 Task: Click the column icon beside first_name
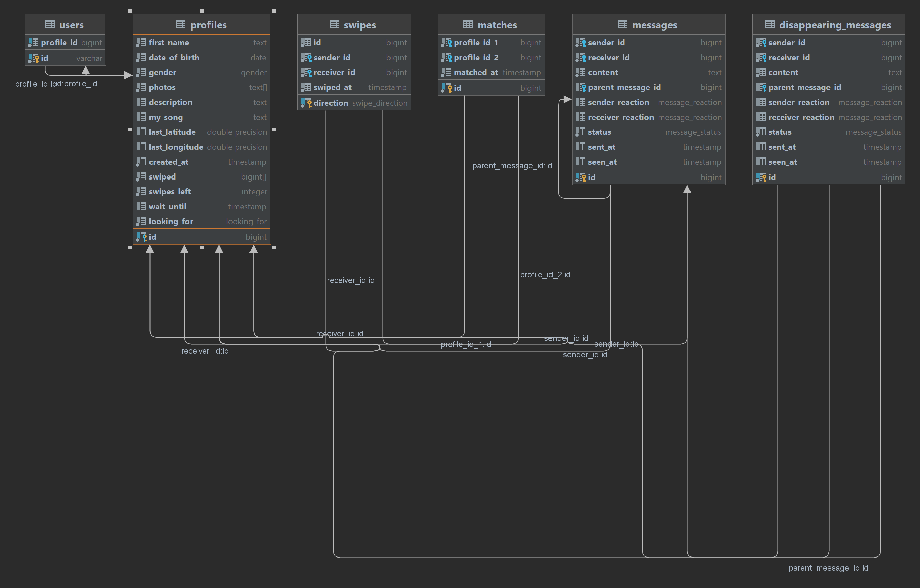141,43
